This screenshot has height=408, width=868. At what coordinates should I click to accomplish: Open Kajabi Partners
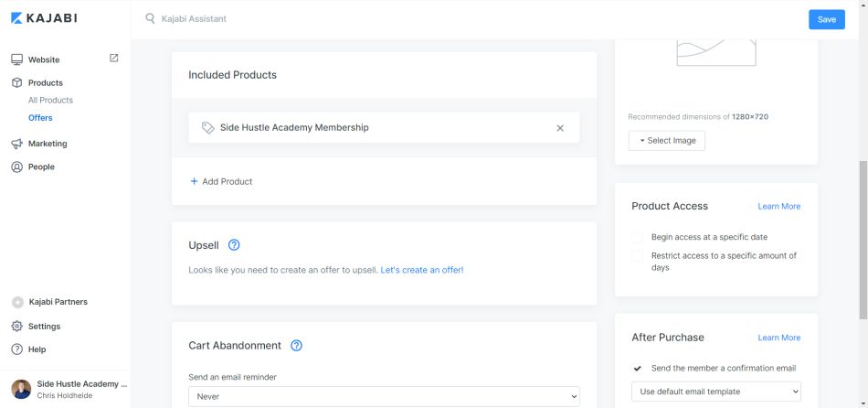click(58, 302)
